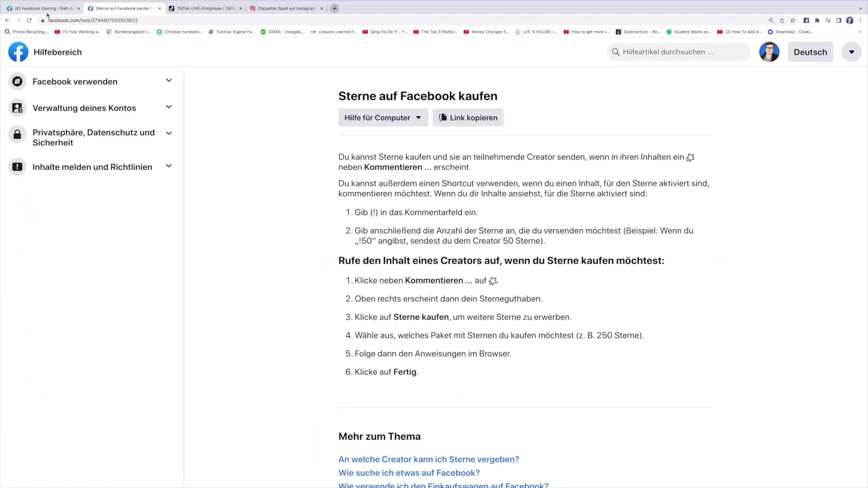The height and width of the screenshot is (488, 868).
Task: Click the Sterne auf Facebook kaufen heading
Action: point(418,96)
